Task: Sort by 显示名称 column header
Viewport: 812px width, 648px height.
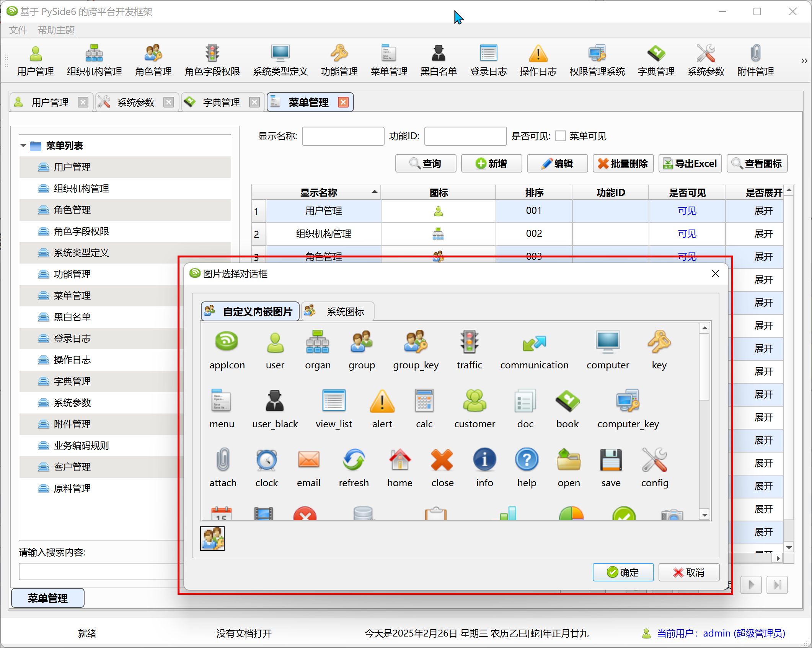Action: (318, 192)
